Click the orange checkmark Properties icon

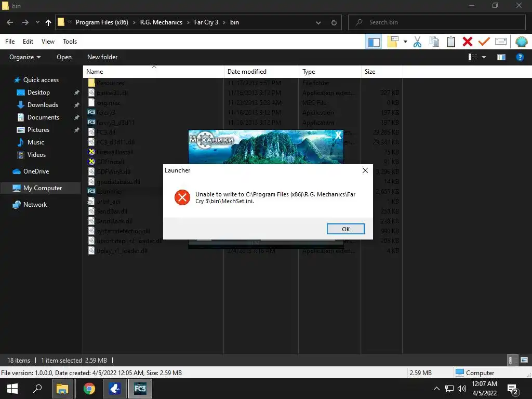(484, 42)
